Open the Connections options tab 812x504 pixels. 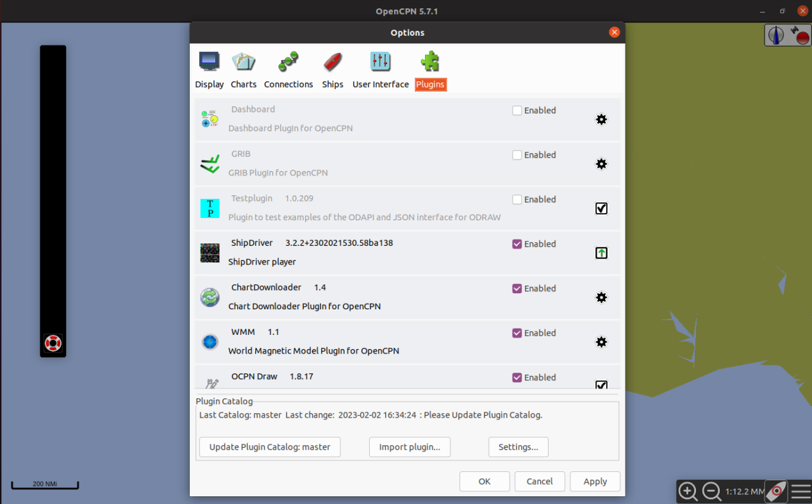tap(288, 70)
